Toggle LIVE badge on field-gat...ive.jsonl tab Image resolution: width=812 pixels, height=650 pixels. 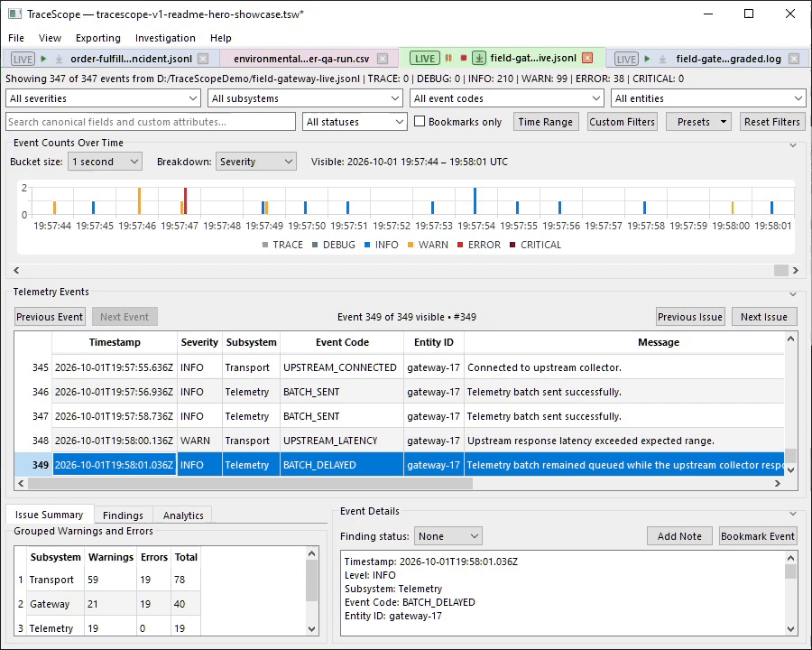[425, 58]
